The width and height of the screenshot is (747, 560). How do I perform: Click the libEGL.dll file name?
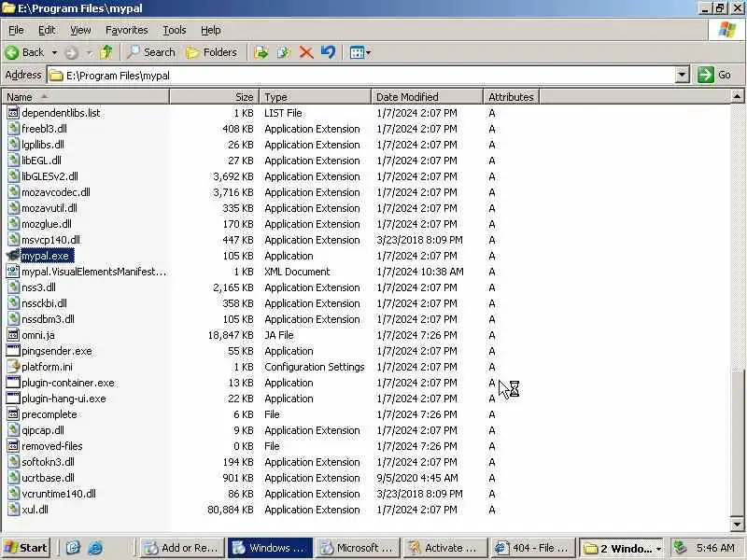(x=41, y=161)
